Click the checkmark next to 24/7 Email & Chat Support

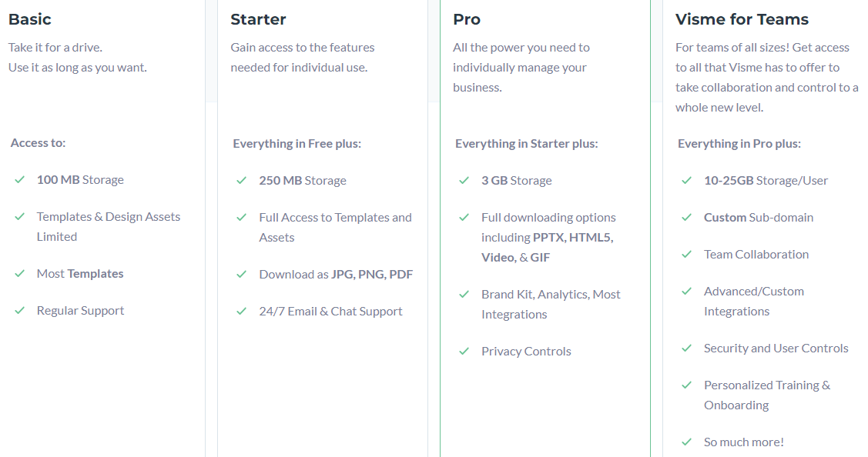241,312
